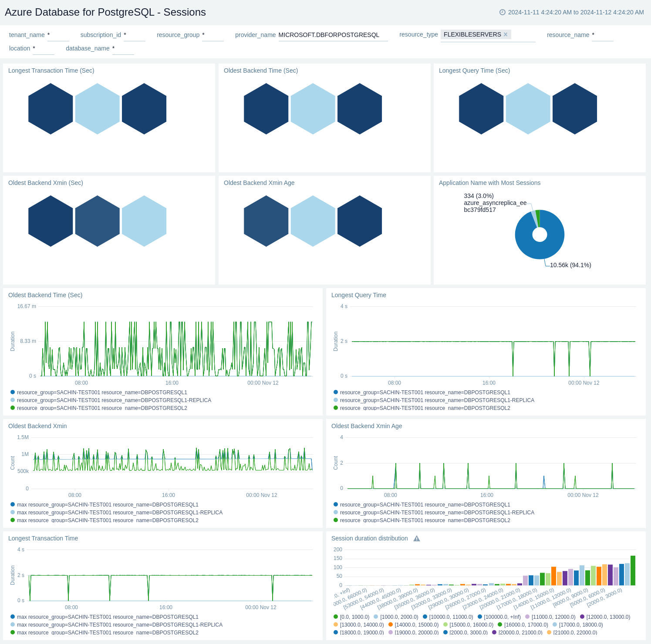The height and width of the screenshot is (644, 651).
Task: Click the 1.5M axis label in Oldest Backend Xmin chart
Action: click(23, 437)
